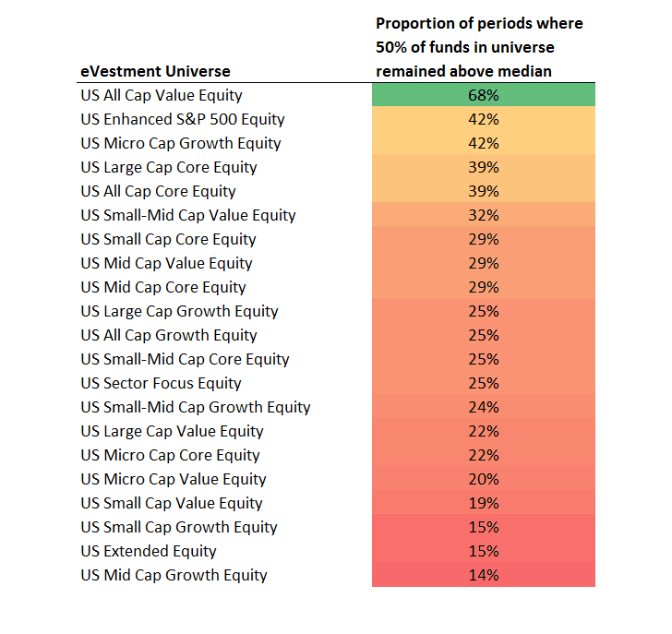The height and width of the screenshot is (634, 672).
Task: Select the red 14% cell
Action: 483,575
